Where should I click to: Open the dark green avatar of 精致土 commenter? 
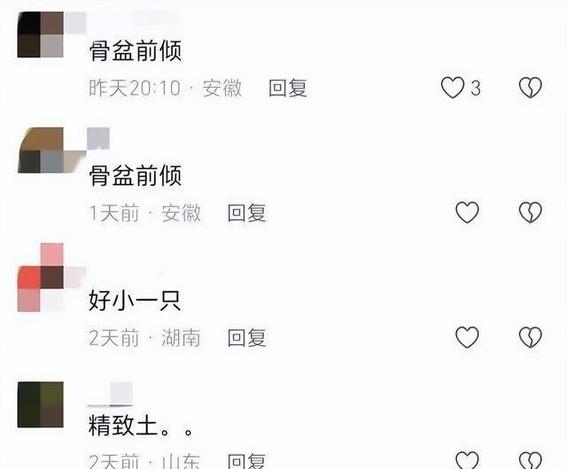pyautogui.click(x=40, y=405)
